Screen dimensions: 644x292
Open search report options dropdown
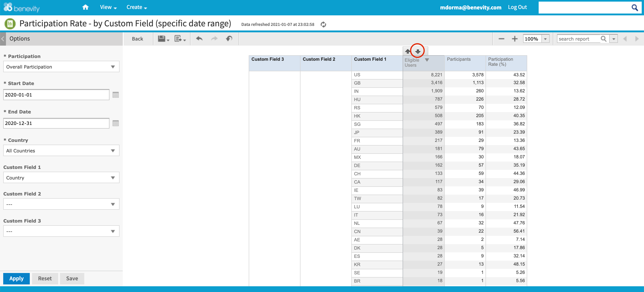tap(614, 39)
